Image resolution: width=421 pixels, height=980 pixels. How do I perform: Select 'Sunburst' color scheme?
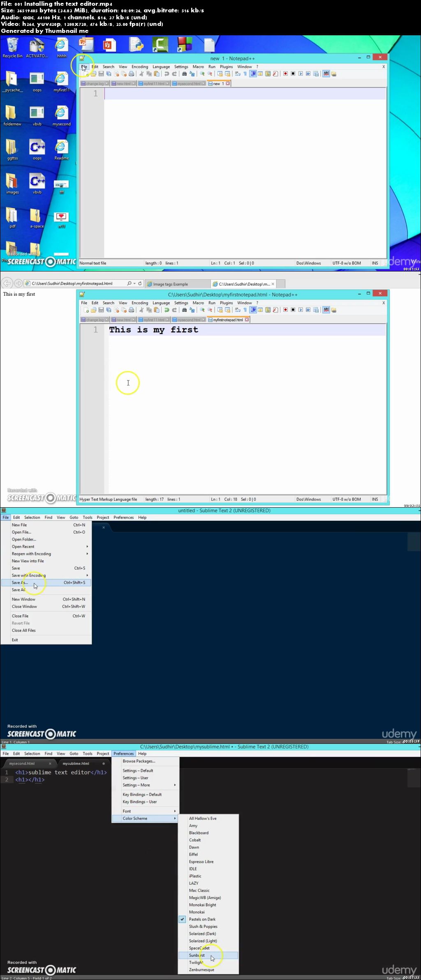[x=208, y=955]
